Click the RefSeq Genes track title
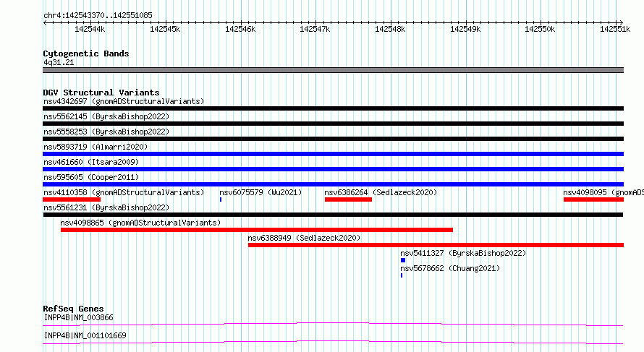 point(73,309)
